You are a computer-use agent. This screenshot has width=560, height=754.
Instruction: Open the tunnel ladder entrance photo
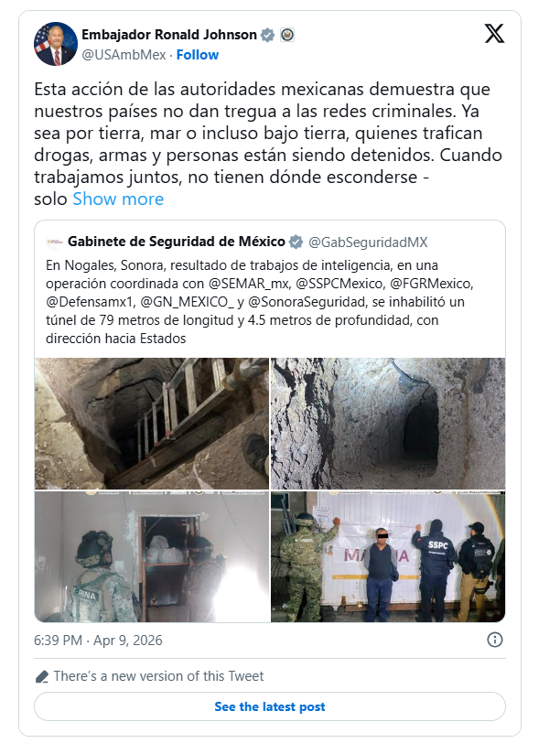coord(151,423)
